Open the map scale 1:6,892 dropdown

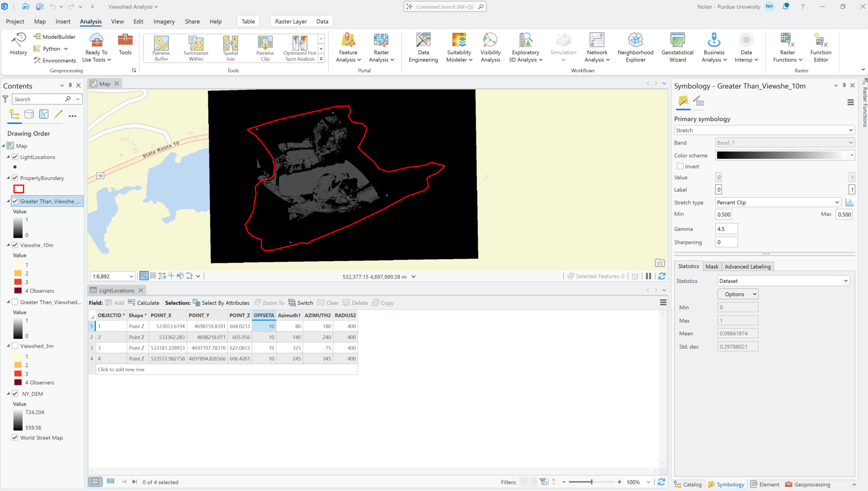click(x=131, y=276)
